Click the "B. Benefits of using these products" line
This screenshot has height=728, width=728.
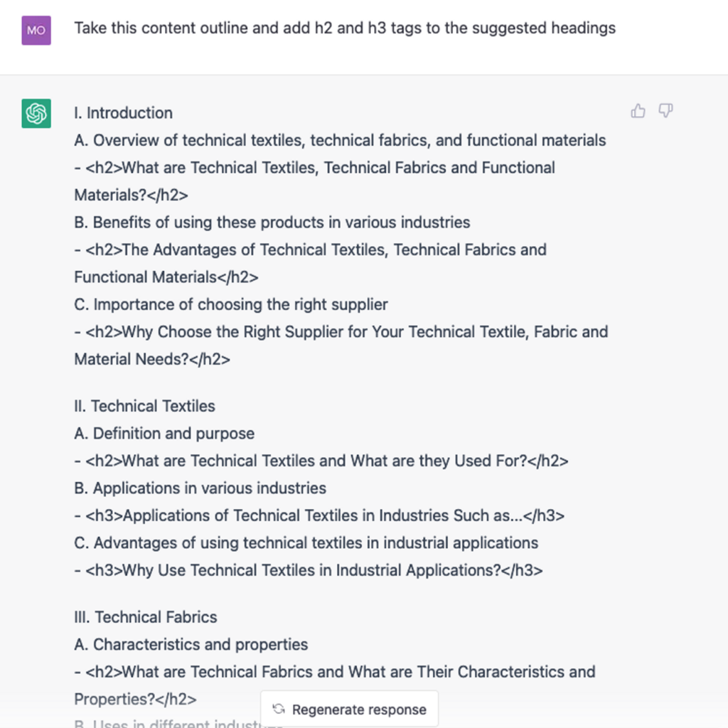click(x=272, y=223)
